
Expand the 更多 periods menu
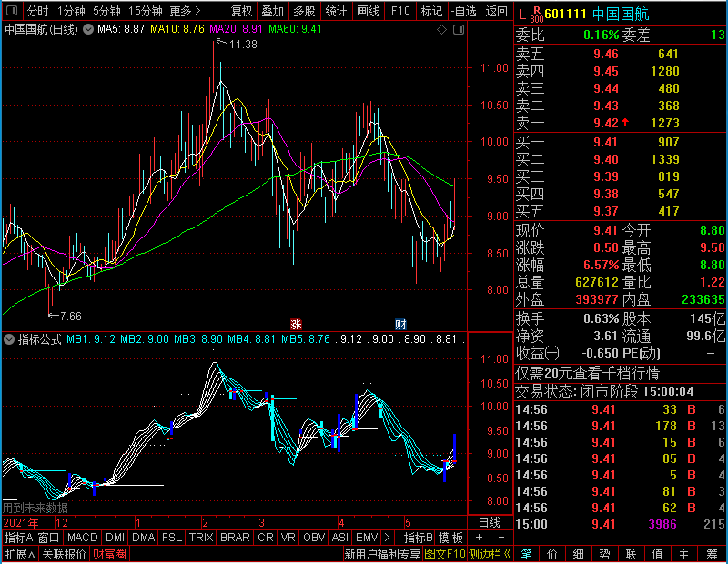185,11
